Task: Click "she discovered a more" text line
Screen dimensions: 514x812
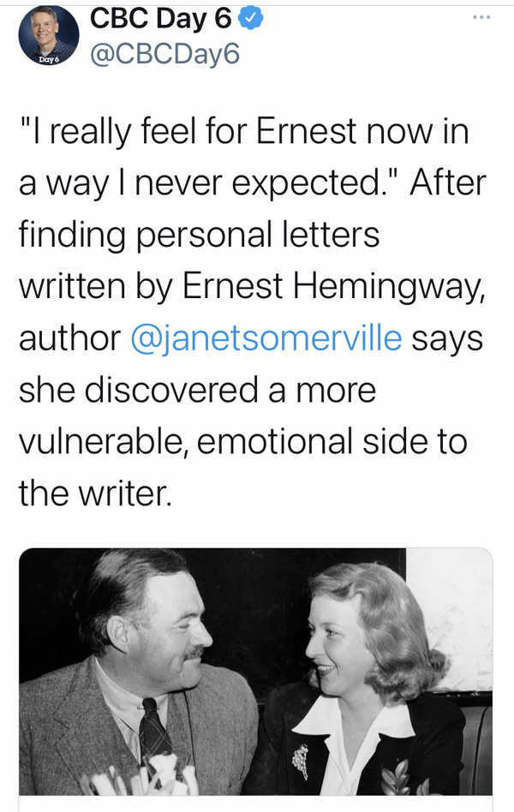Action: coord(197,390)
